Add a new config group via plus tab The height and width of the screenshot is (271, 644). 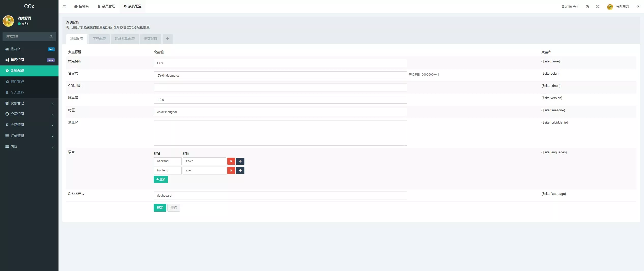pos(167,38)
